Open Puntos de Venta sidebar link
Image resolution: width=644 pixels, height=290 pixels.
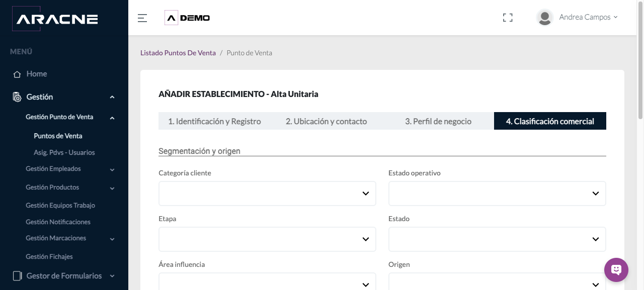click(58, 136)
